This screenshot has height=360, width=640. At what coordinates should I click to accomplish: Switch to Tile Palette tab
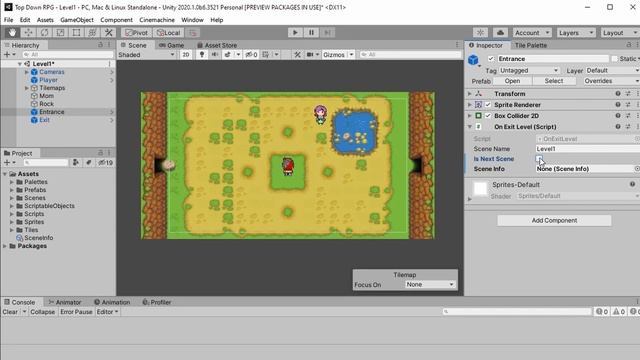531,45
